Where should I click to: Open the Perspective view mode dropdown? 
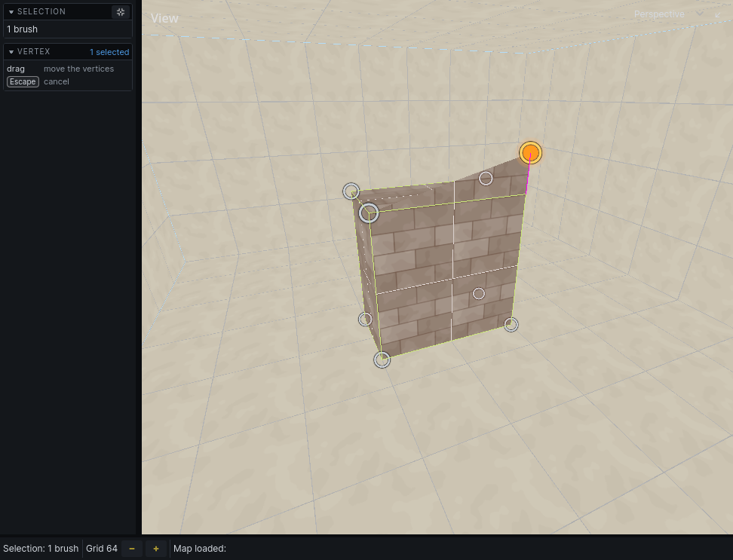(x=668, y=14)
